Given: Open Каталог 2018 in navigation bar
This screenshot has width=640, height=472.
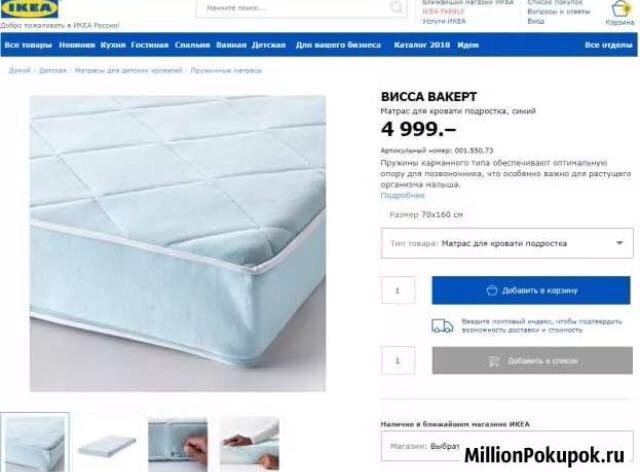Looking at the screenshot, I should [x=422, y=45].
